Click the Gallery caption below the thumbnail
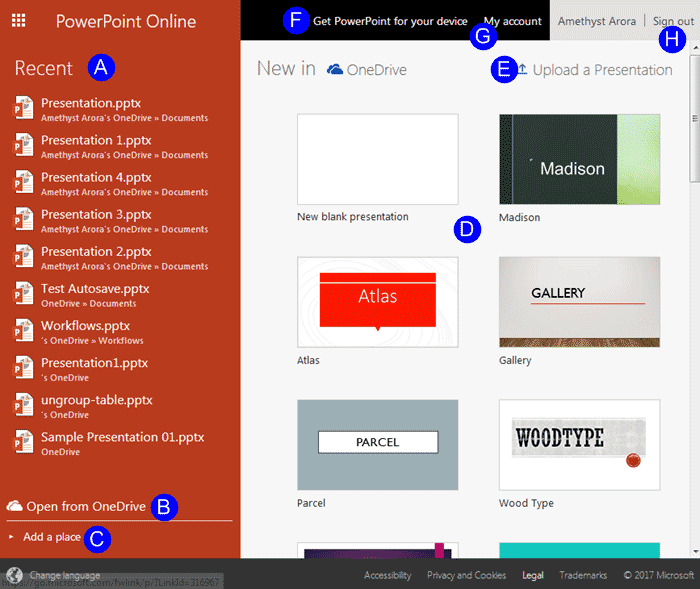Viewport: 700px width, 589px height. [515, 360]
